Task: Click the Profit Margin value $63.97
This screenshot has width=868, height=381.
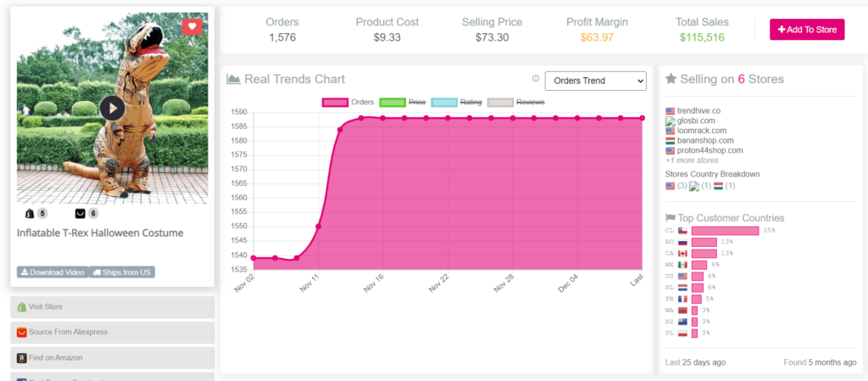Action: coord(598,37)
